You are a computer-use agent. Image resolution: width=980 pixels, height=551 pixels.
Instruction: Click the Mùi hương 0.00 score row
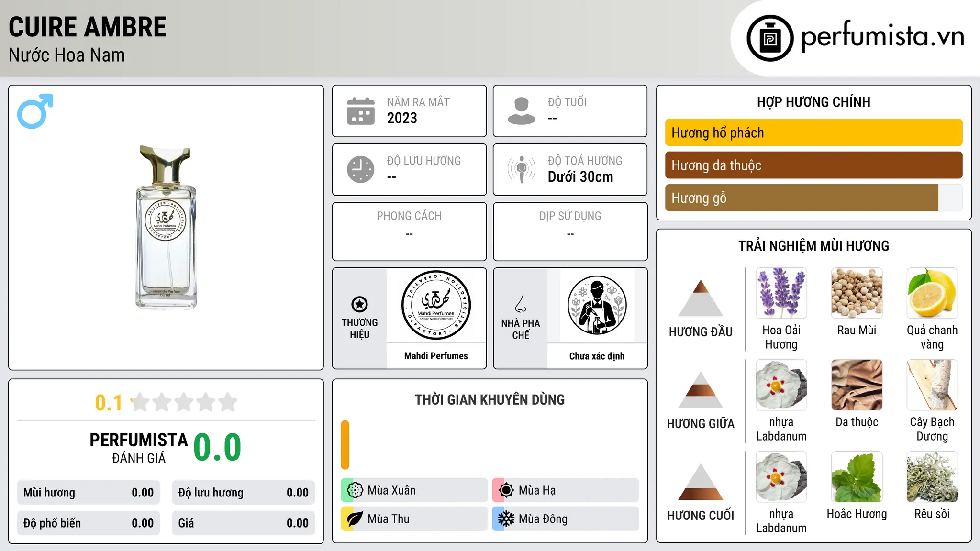point(89,493)
